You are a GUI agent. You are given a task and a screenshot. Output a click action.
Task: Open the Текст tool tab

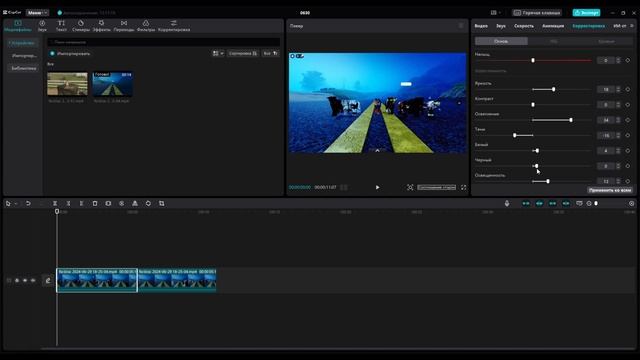coord(61,26)
